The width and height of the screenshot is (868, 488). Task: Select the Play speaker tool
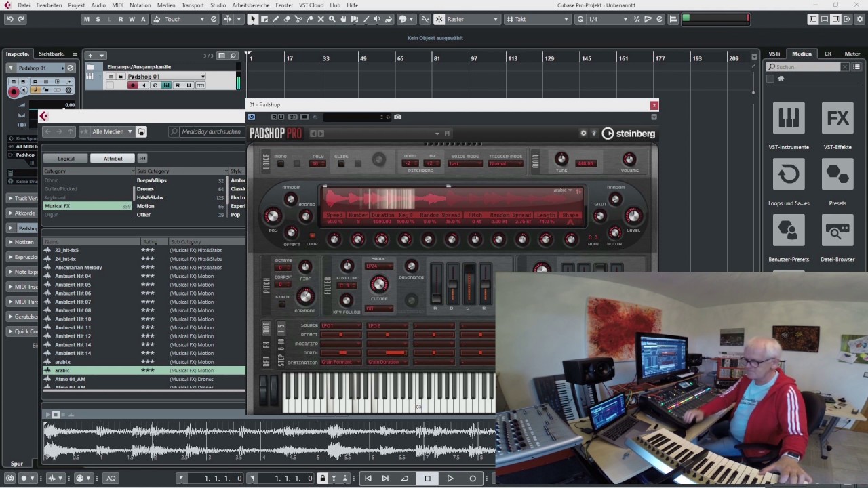point(377,19)
